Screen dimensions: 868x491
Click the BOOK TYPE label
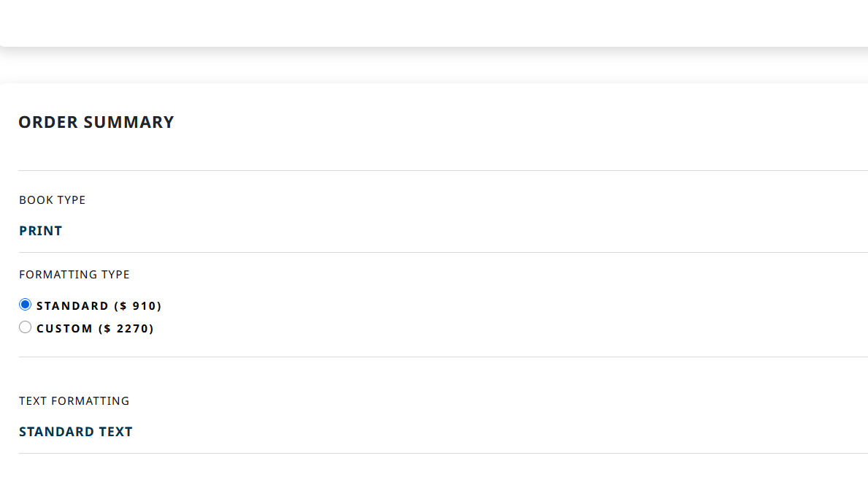click(x=53, y=200)
